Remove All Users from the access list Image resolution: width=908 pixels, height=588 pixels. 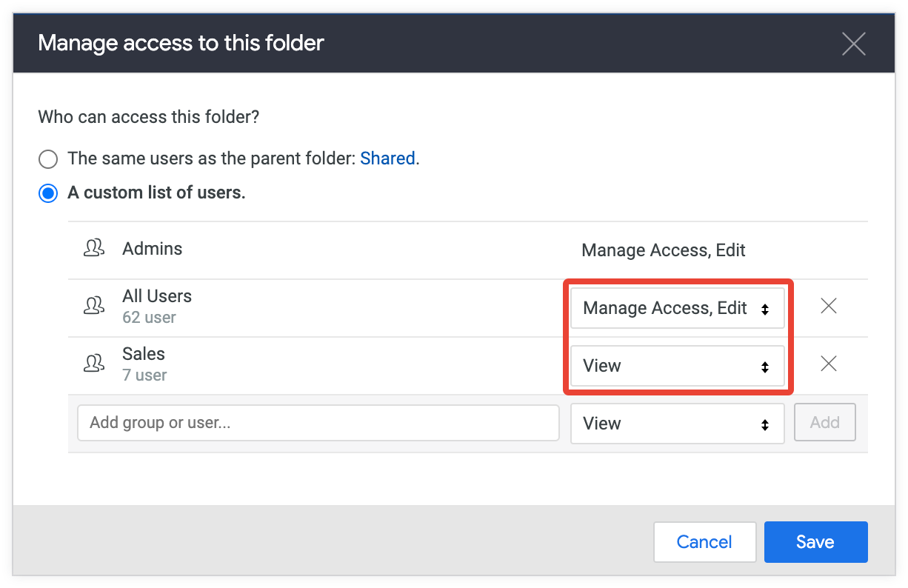click(829, 306)
